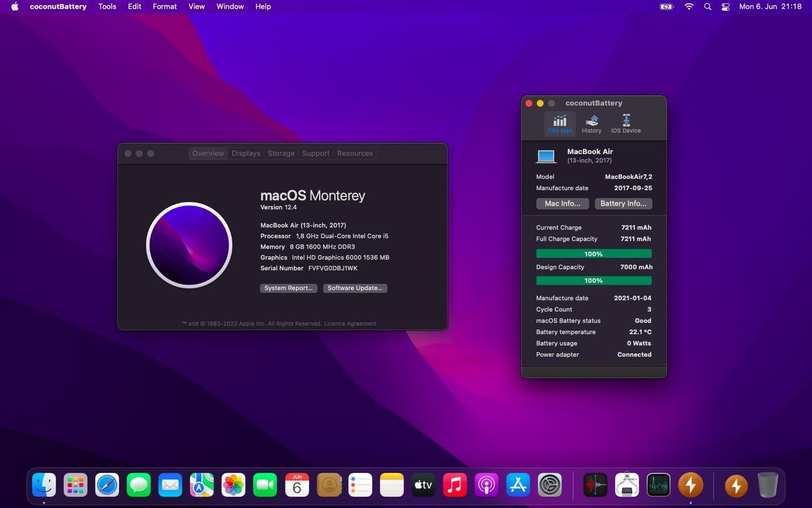Open the View menu
Image resolution: width=812 pixels, height=508 pixels.
pyautogui.click(x=197, y=6)
